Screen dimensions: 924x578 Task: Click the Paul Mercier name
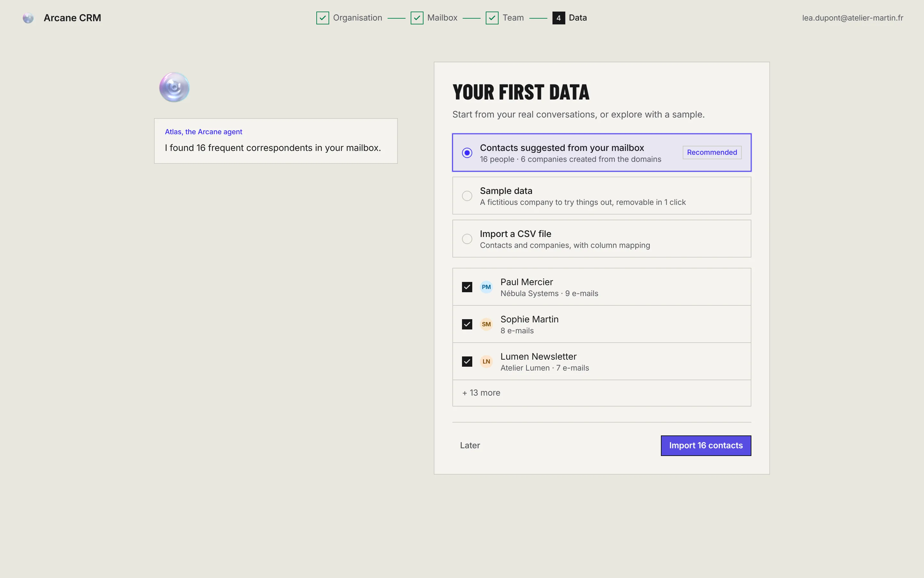coord(526,282)
